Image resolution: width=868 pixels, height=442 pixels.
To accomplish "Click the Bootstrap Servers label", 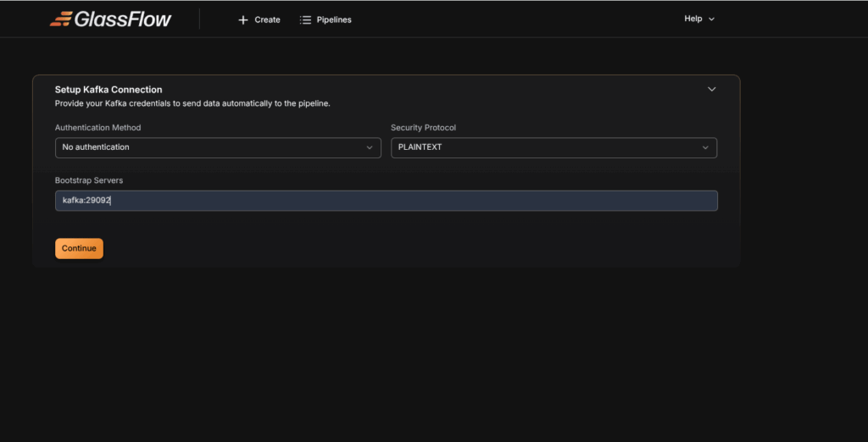I will (89, 180).
